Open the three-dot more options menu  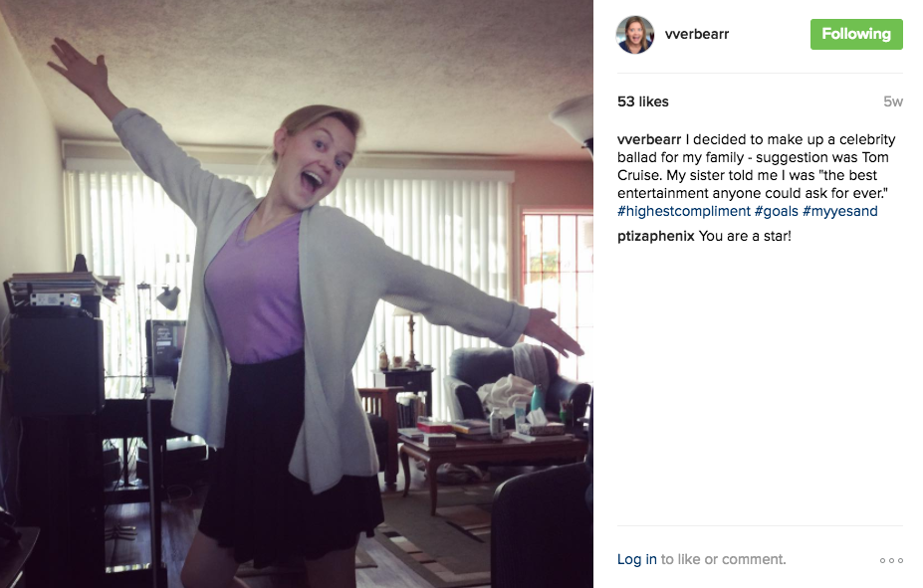[x=891, y=560]
